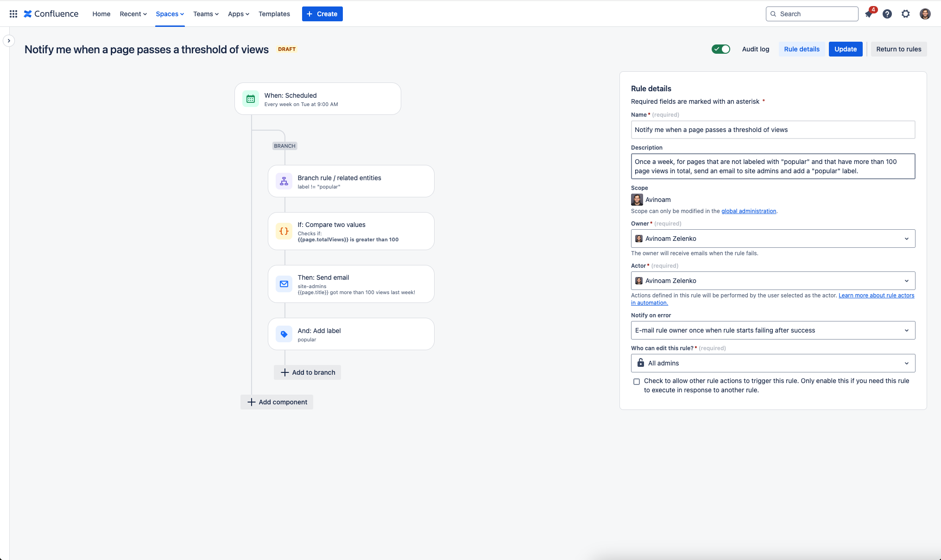Open the Actor dropdown
The height and width of the screenshot is (560, 941).
click(x=773, y=281)
